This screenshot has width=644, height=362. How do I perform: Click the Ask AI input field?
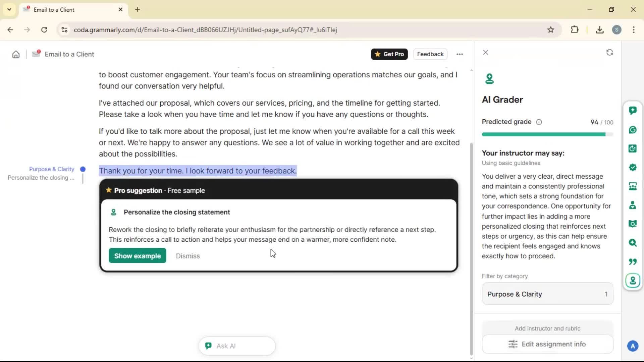(237, 346)
